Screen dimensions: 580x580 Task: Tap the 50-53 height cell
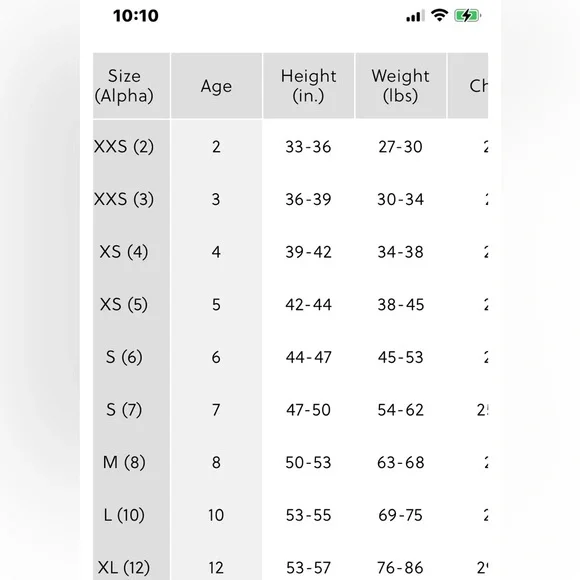pos(308,462)
